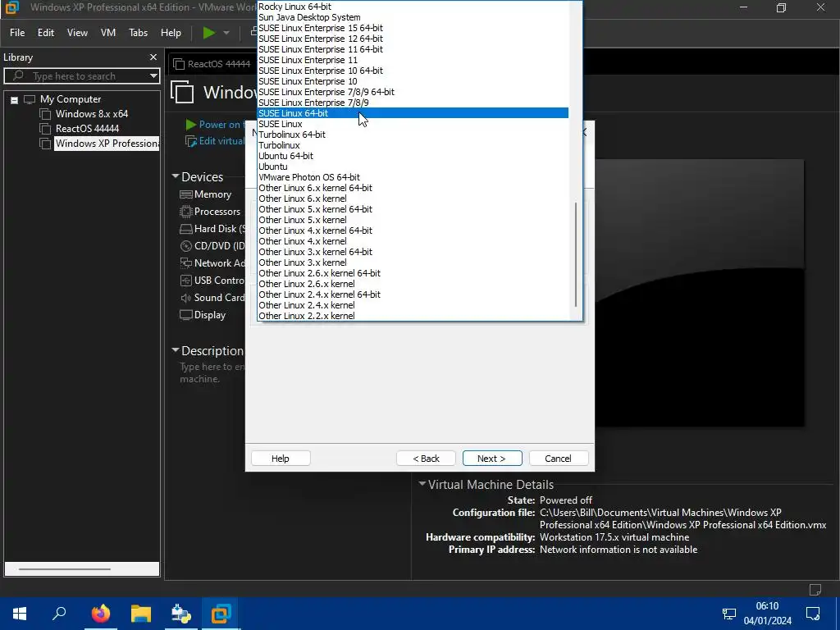Choose Other Linux 5.x kernel 64-bit
The width and height of the screenshot is (840, 630).
point(413,209)
